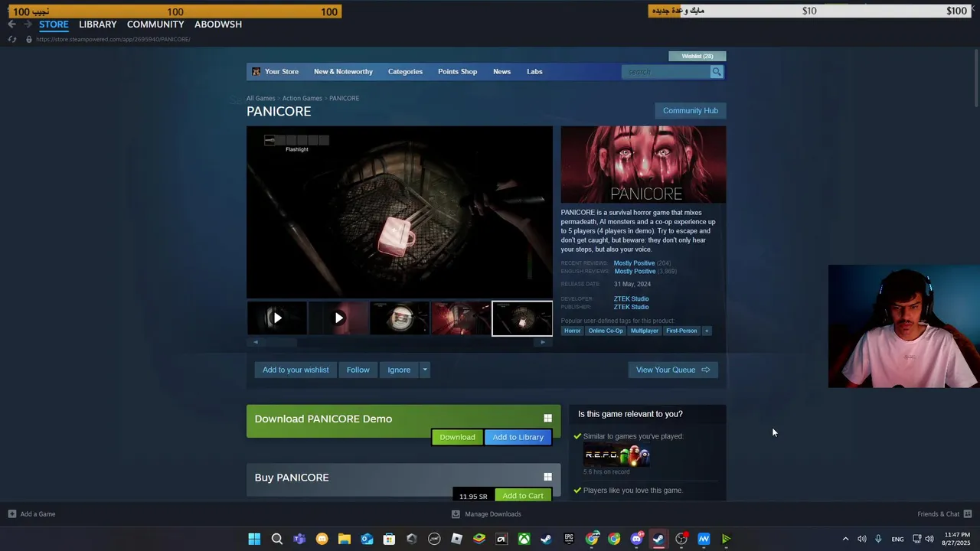
Task: Click the Online Co-Op tag
Action: click(606, 331)
